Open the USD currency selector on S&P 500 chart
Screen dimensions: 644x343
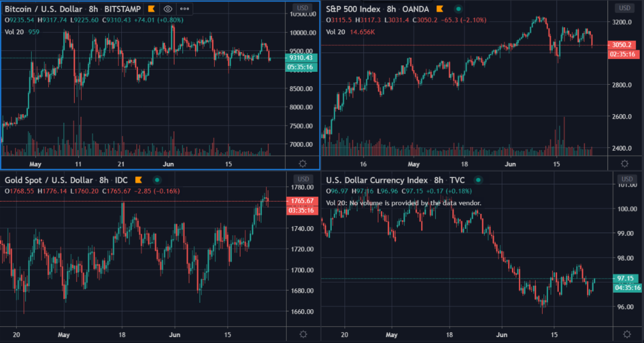(x=625, y=8)
